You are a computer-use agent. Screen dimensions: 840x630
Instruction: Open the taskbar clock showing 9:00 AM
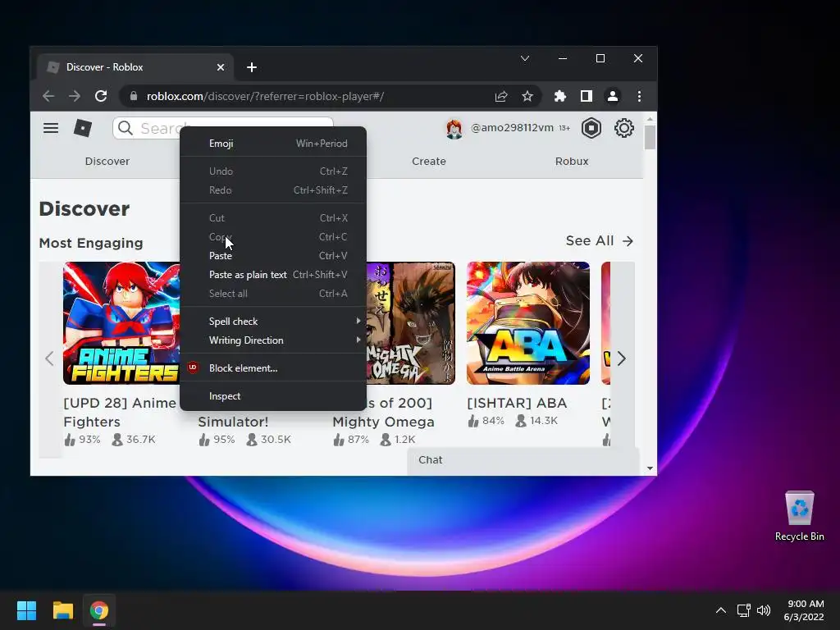pos(804,610)
